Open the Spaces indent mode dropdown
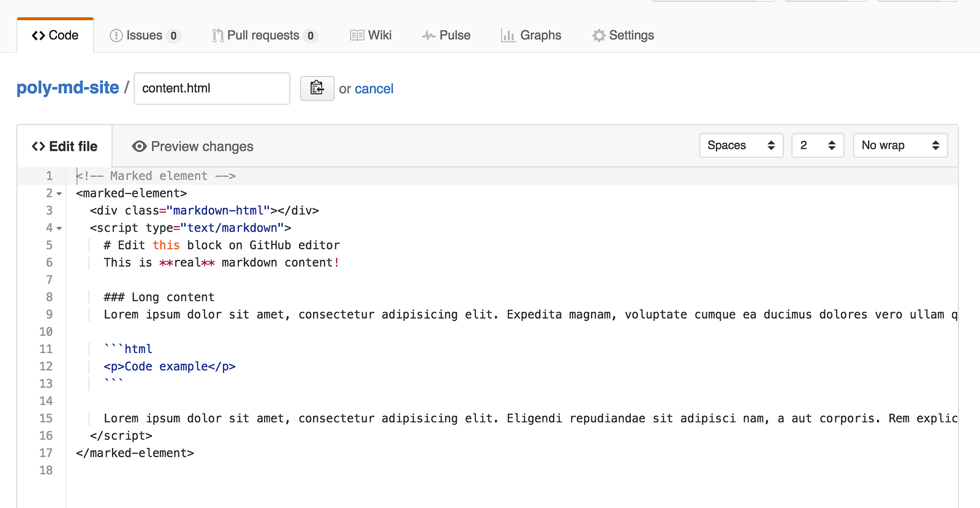980x508 pixels. pyautogui.click(x=741, y=145)
